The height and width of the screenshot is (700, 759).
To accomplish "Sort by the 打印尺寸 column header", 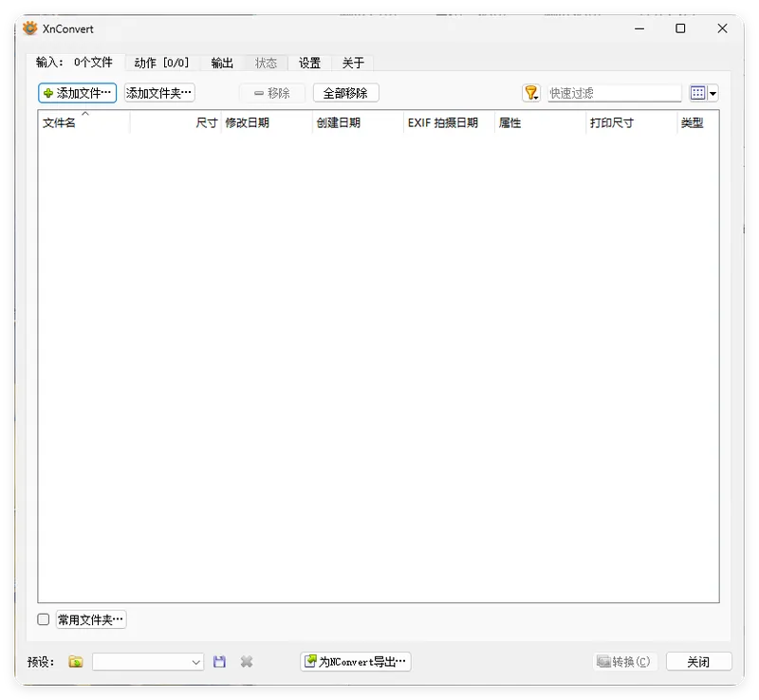I will (x=631, y=123).
